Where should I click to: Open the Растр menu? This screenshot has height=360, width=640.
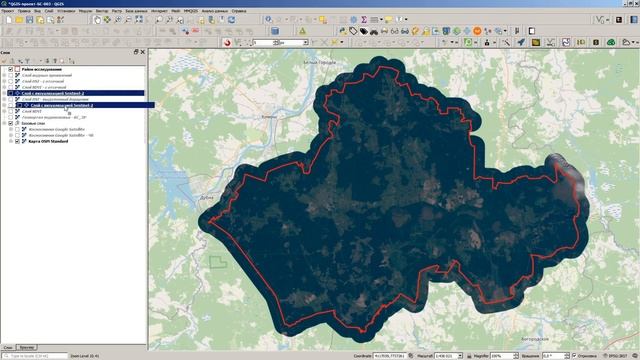click(117, 11)
